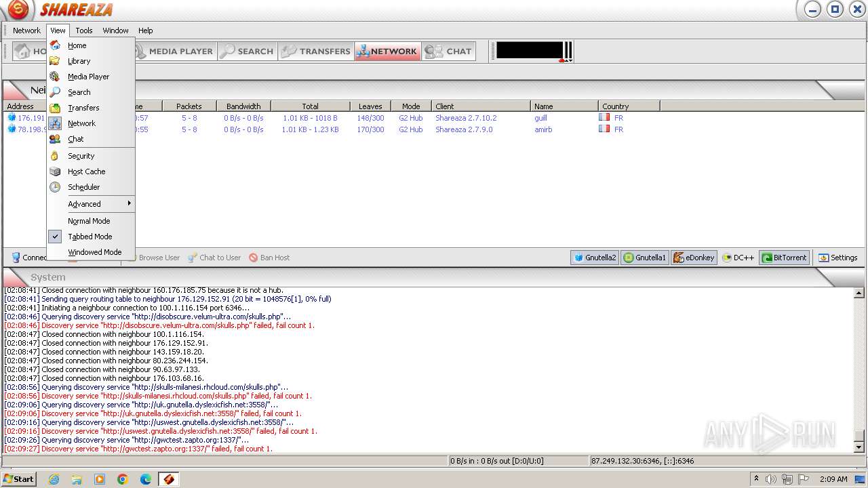This screenshot has width=868, height=488.
Task: Open the Help menu
Action: [x=146, y=30]
